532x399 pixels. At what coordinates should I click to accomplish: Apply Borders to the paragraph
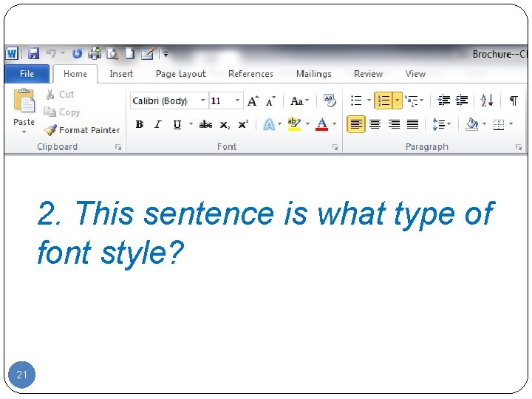tap(499, 125)
